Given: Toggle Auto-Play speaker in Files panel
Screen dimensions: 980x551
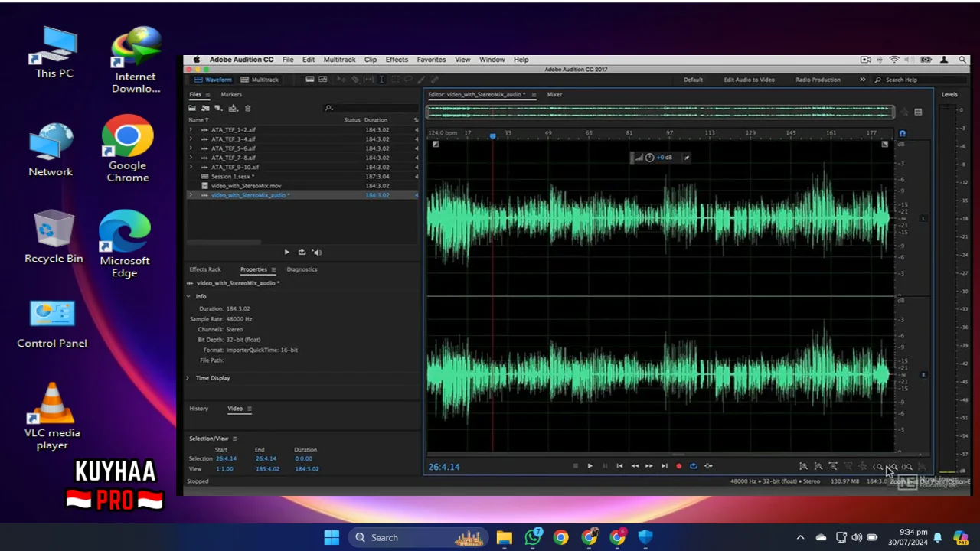Looking at the screenshot, I should (316, 252).
